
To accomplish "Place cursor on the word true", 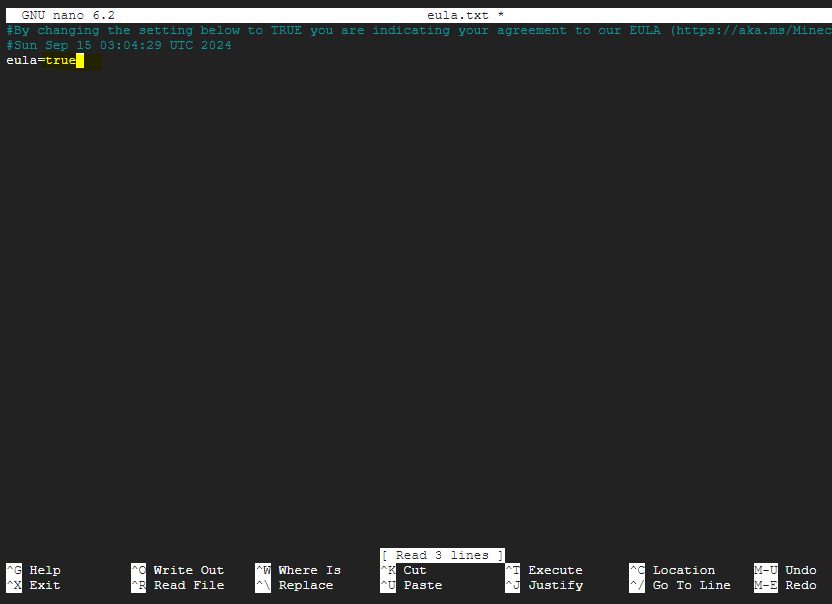I will click(x=60, y=60).
